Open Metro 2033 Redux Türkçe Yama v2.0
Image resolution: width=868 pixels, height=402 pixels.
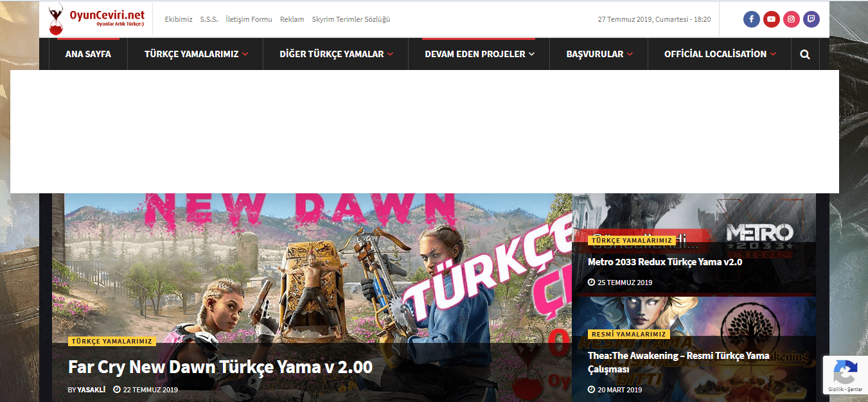pyautogui.click(x=665, y=262)
